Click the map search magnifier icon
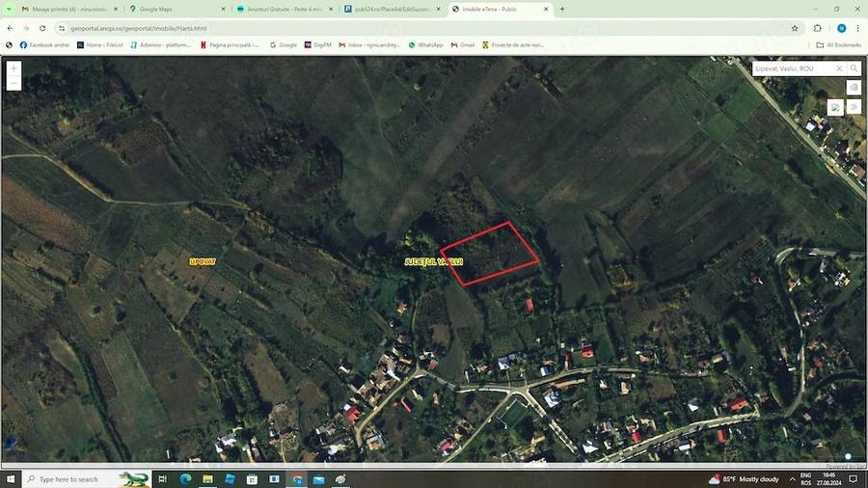 tap(854, 68)
